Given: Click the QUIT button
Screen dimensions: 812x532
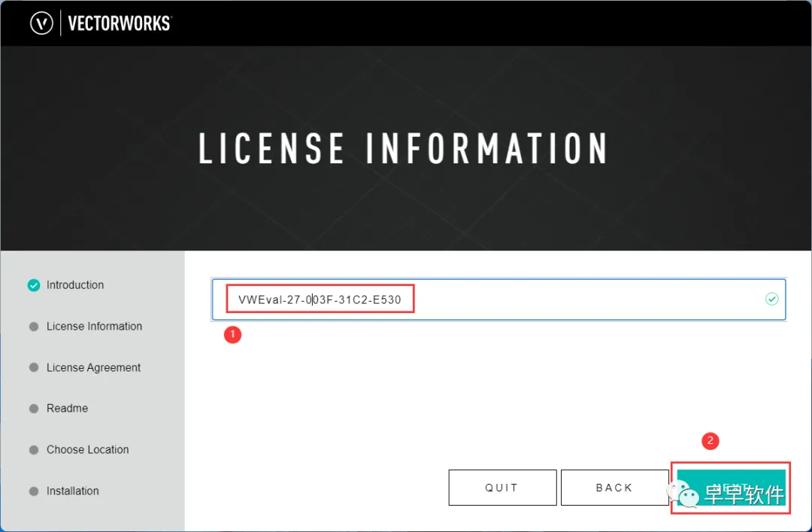Looking at the screenshot, I should pyautogui.click(x=502, y=488).
